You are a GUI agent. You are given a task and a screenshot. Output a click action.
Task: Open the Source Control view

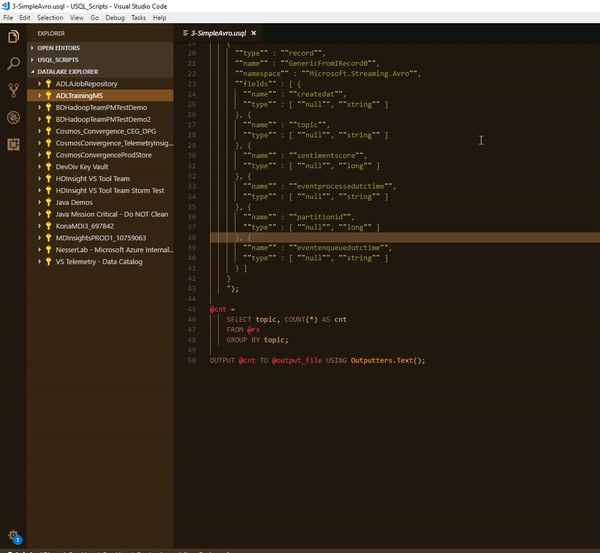click(x=13, y=90)
